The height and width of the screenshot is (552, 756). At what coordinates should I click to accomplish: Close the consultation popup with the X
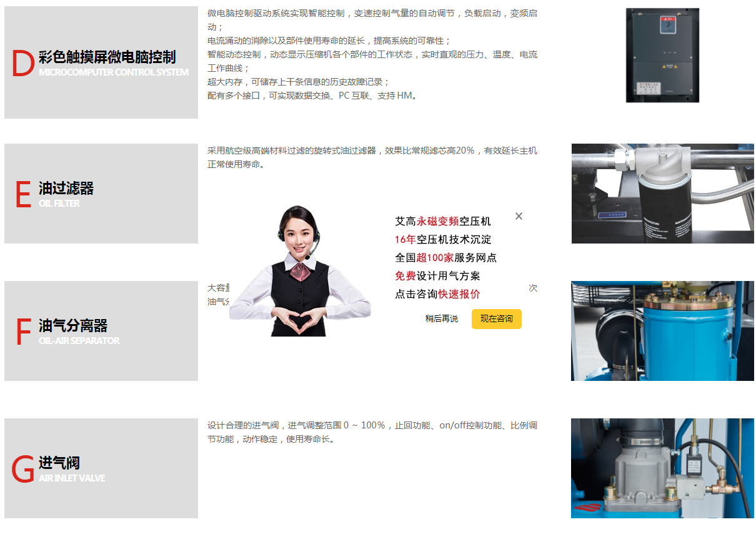(519, 216)
